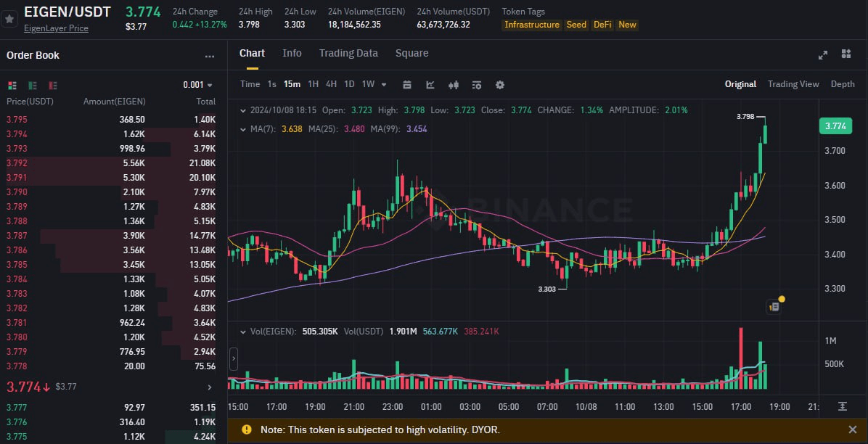Collapse the MA indicator legend row
This screenshot has height=444, width=868.
[x=242, y=129]
